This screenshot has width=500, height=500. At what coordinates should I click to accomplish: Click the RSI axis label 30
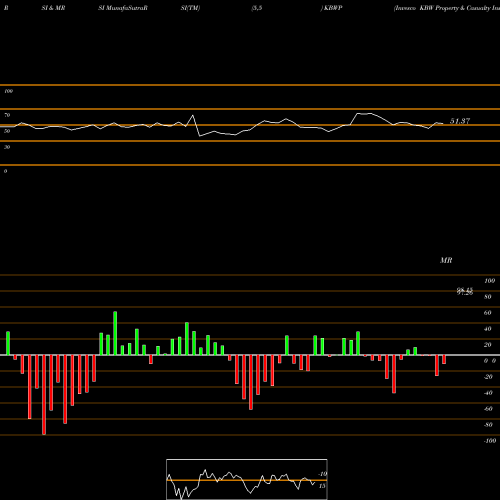click(7, 147)
